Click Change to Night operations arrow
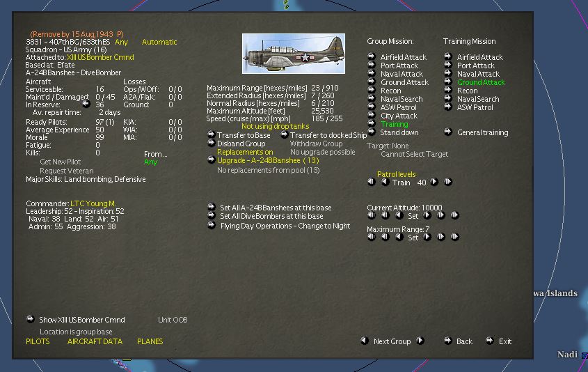This screenshot has height=372, width=588. tap(212, 225)
